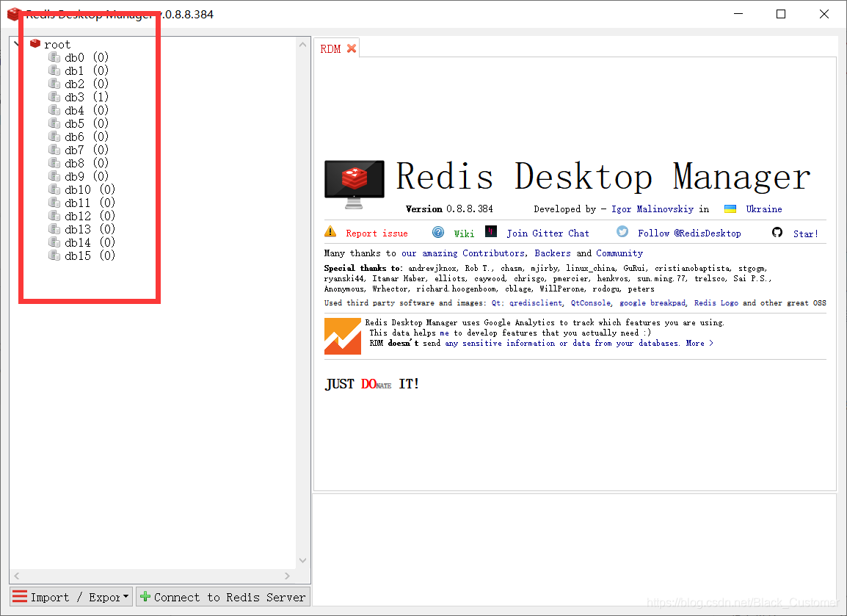Open the analytics More > link
Image resolution: width=847 pixels, height=616 pixels.
(x=699, y=343)
